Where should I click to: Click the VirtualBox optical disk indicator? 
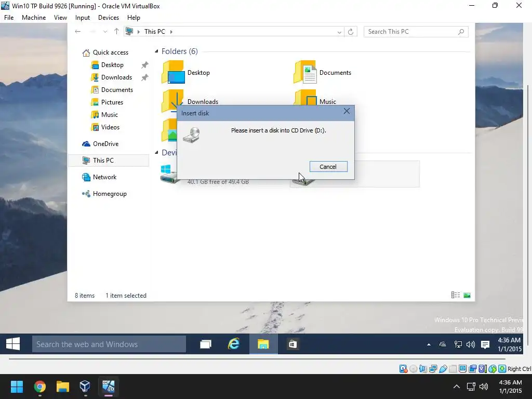tap(413, 369)
